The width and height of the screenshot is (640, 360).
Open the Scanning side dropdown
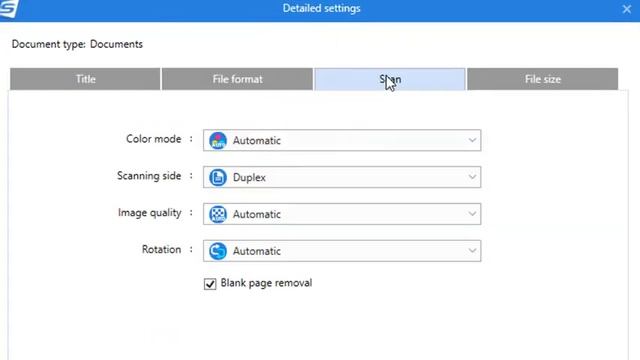tap(342, 177)
